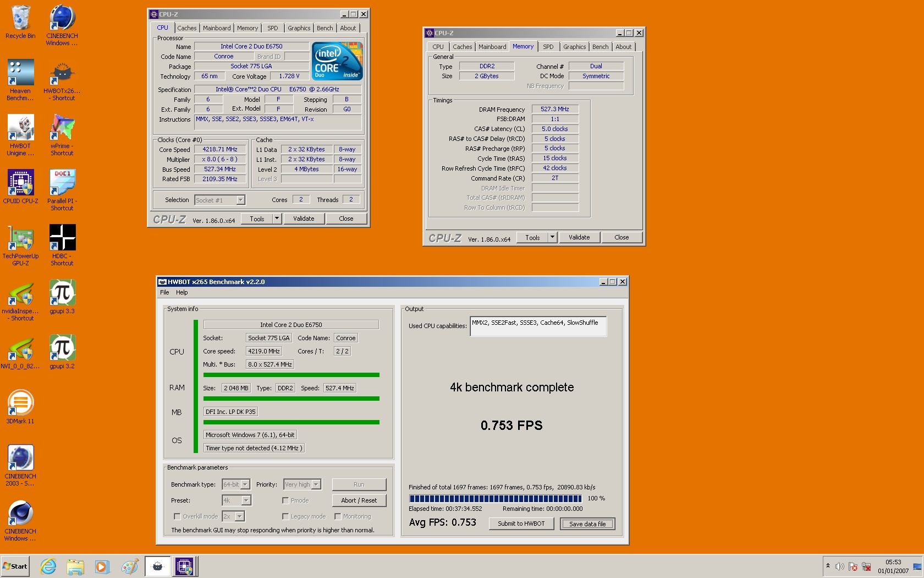
Task: Open Windows Explorer folder in taskbar
Action: 75,566
